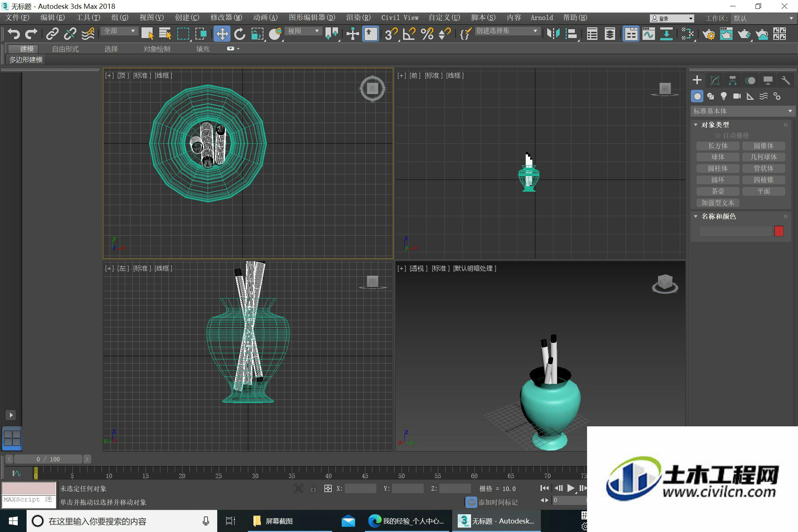Open the Rendered Frame Window
The width and height of the screenshot is (798, 532).
tap(726, 34)
